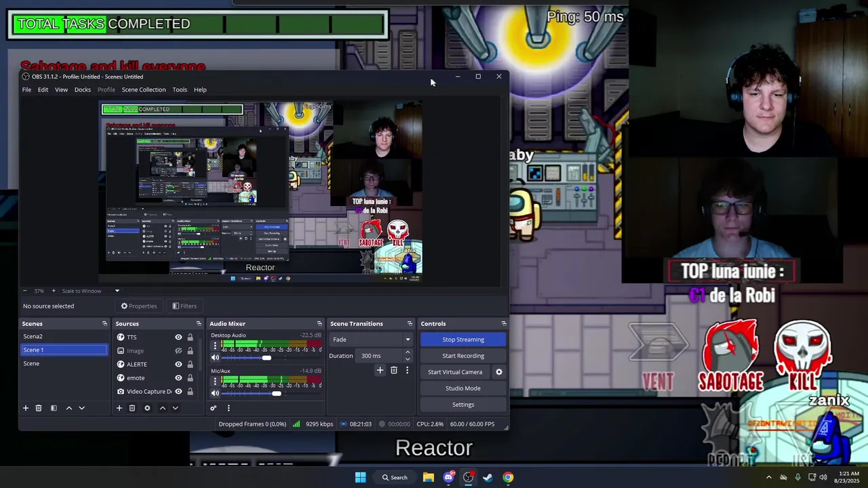Viewport: 868px width, 488px height.
Task: Hide the ALERTE source eye icon
Action: (x=178, y=364)
